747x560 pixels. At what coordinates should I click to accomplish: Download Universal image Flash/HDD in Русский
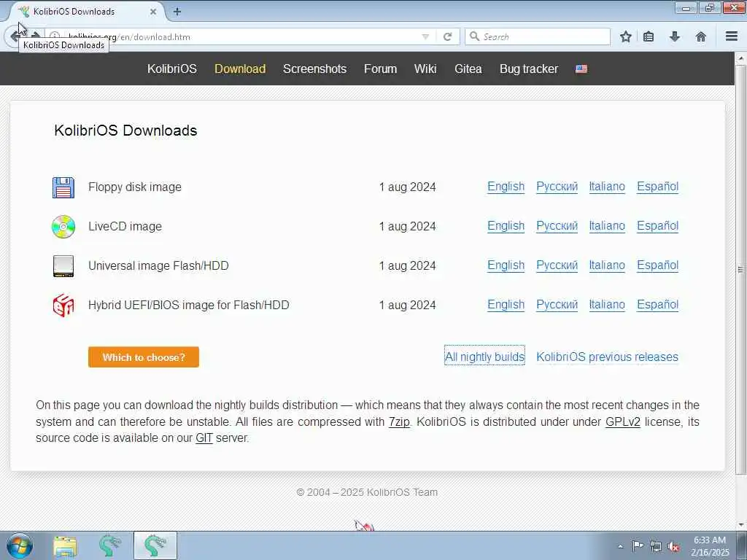557,265
